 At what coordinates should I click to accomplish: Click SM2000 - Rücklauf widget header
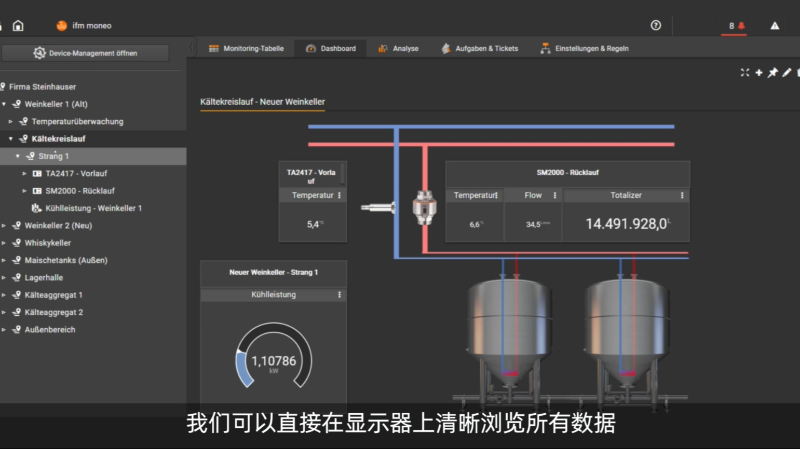tap(567, 173)
